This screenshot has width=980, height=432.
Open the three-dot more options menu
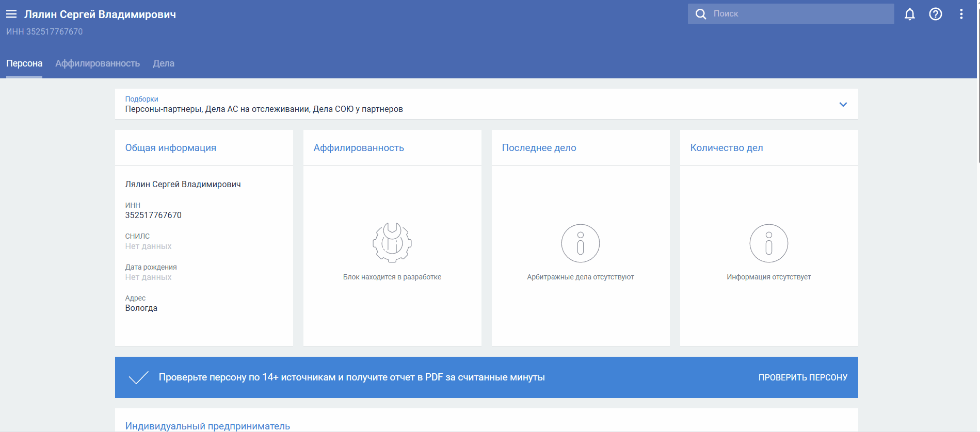tap(961, 14)
